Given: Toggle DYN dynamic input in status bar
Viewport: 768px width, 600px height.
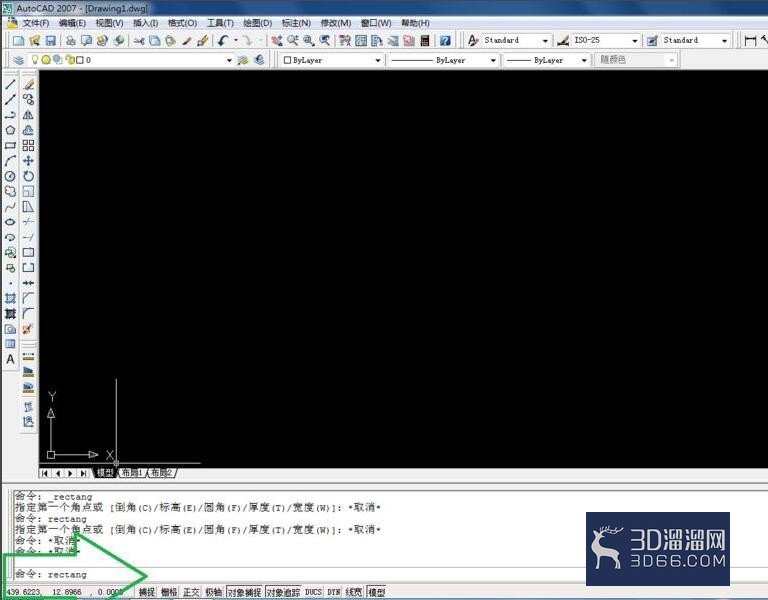Looking at the screenshot, I should (334, 592).
